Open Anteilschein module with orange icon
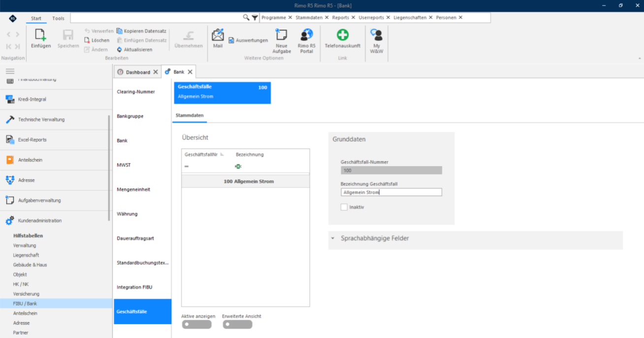The height and width of the screenshot is (338, 644). pyautogui.click(x=54, y=160)
